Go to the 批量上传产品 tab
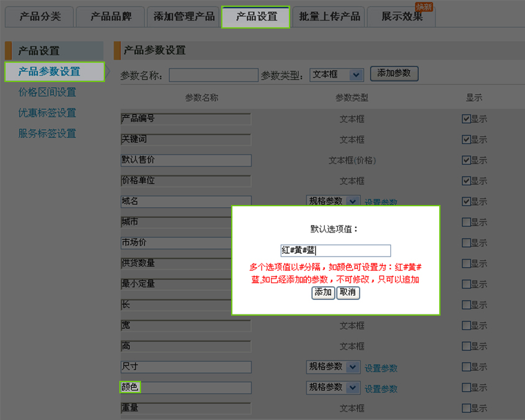This screenshot has width=525, height=420. point(329,17)
